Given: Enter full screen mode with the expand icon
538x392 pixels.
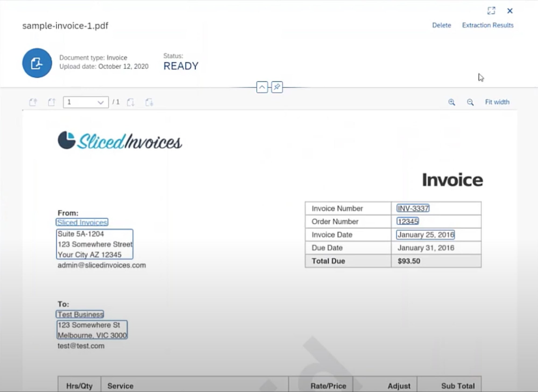Looking at the screenshot, I should [491, 11].
